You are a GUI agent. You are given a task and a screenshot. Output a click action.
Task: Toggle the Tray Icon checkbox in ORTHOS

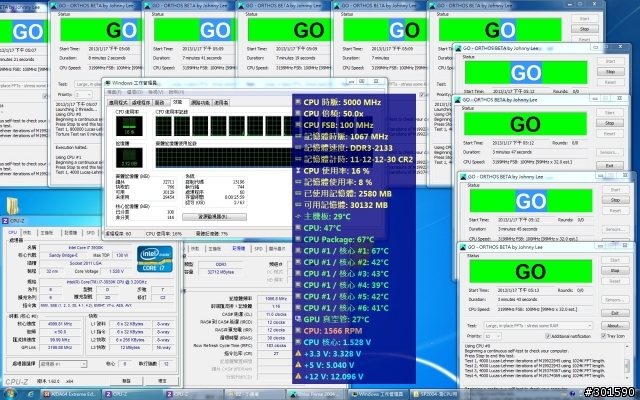(x=603, y=336)
